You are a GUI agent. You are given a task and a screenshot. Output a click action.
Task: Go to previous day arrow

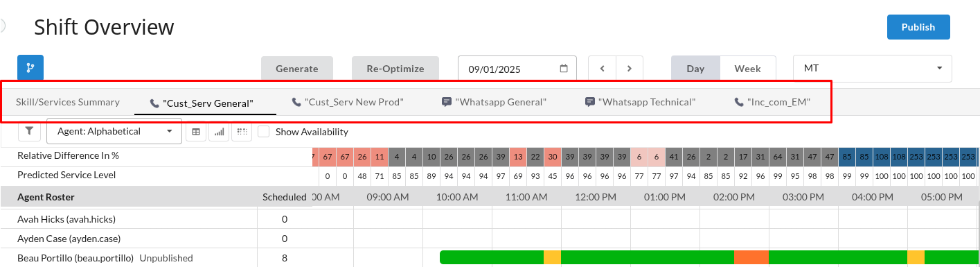click(602, 69)
